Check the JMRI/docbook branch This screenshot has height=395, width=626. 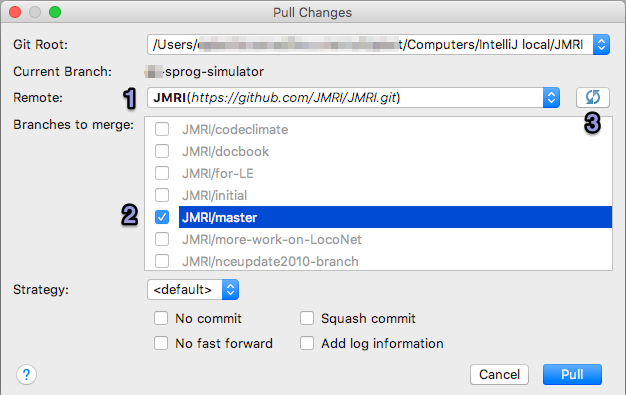162,151
